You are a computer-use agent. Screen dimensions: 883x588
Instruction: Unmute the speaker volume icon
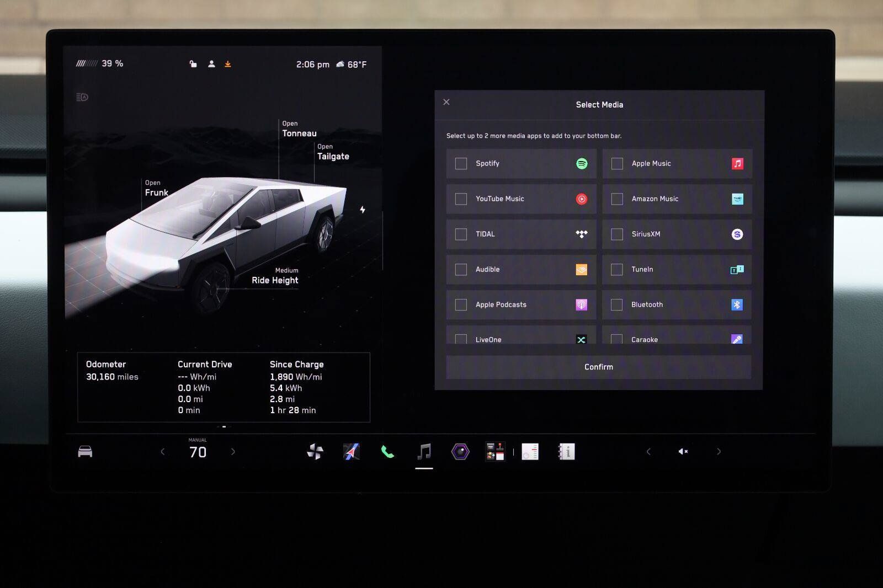[683, 452]
